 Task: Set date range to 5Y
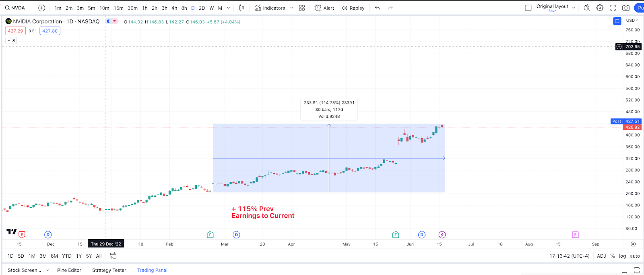point(89,256)
